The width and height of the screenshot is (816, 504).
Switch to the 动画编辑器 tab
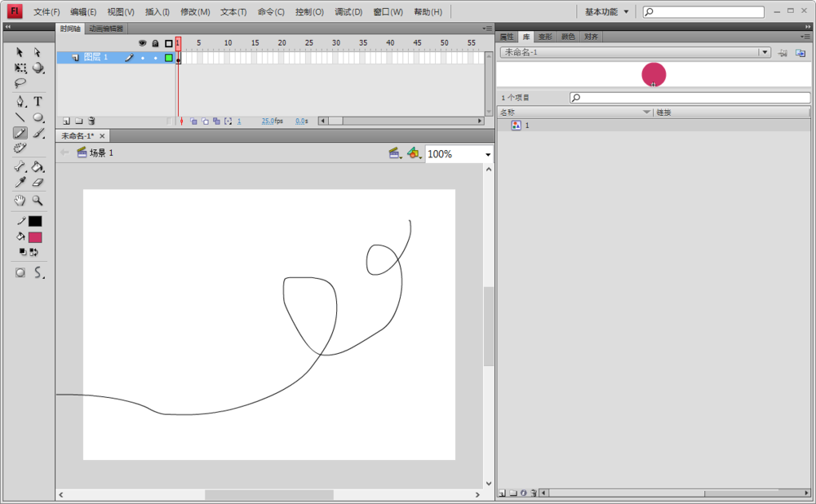coord(106,29)
